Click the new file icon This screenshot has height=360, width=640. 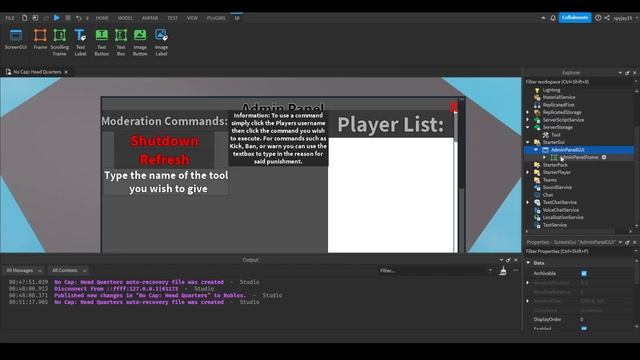[24, 18]
